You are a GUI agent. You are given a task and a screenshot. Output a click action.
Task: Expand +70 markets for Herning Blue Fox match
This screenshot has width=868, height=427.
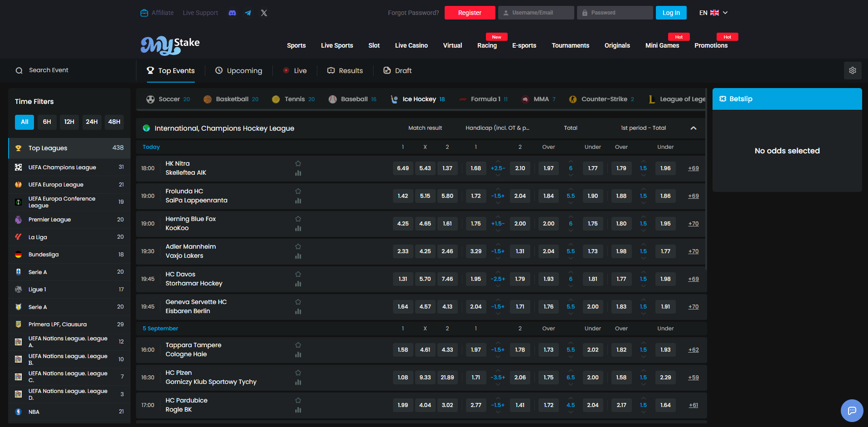[x=693, y=224]
